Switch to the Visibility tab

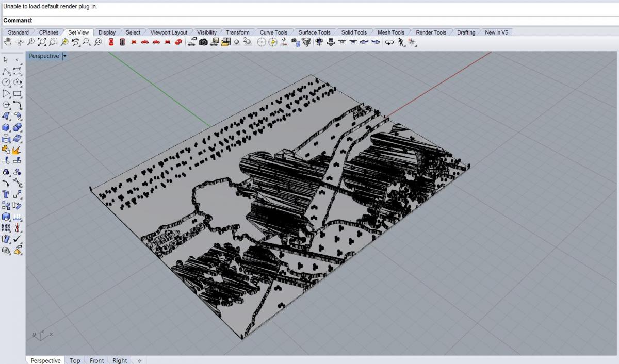[207, 32]
